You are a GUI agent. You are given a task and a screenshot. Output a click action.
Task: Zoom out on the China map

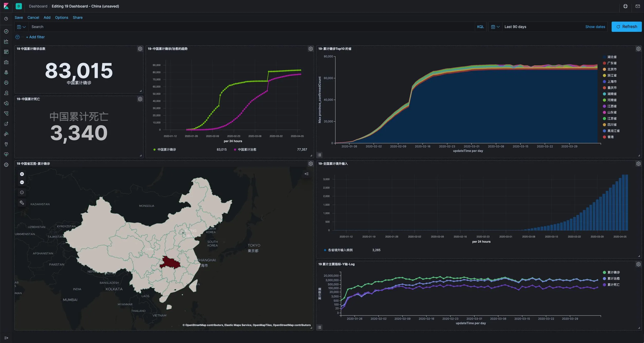22,182
